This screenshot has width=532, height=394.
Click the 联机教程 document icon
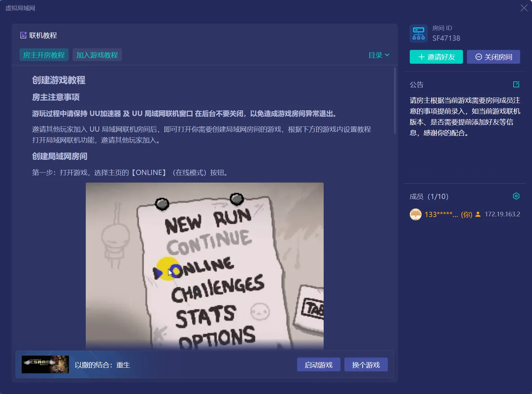[23, 35]
